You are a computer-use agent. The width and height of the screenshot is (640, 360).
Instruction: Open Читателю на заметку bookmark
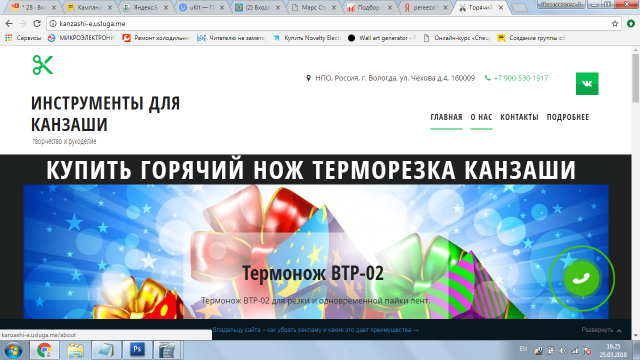click(x=231, y=38)
